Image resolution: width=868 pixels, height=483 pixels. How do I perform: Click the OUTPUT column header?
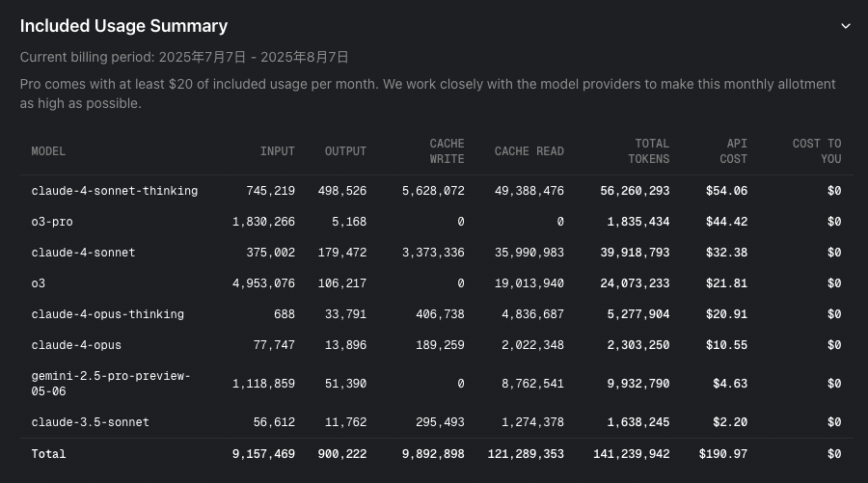345,151
